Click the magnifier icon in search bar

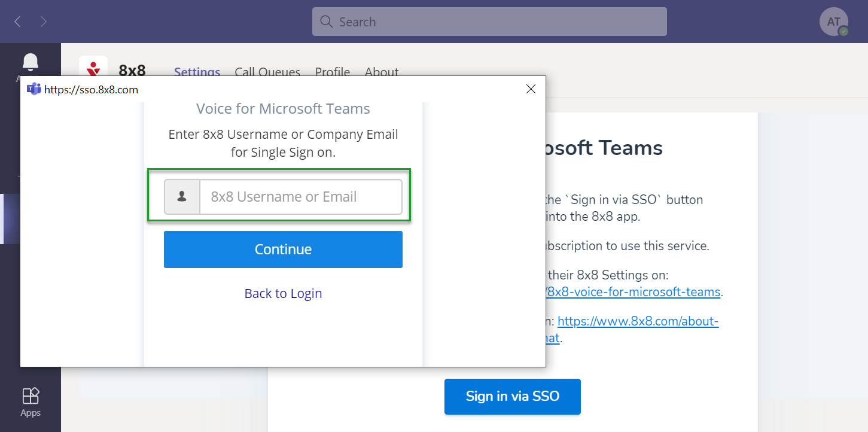tap(326, 22)
